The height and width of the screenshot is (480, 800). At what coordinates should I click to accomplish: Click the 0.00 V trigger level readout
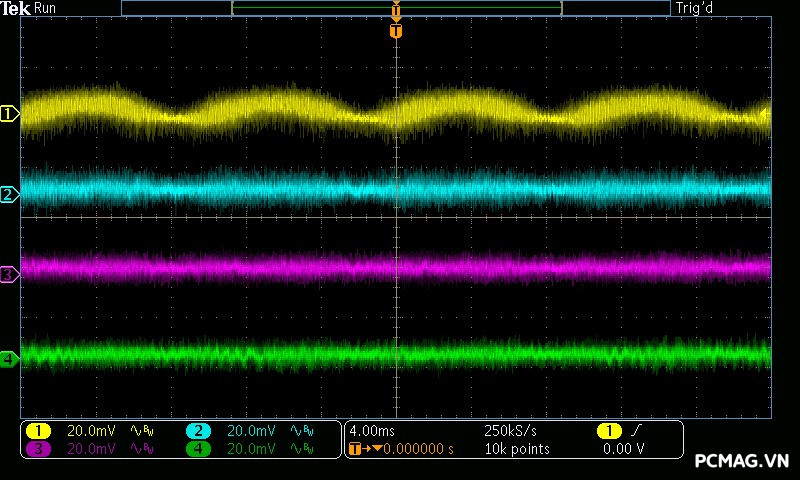point(623,449)
